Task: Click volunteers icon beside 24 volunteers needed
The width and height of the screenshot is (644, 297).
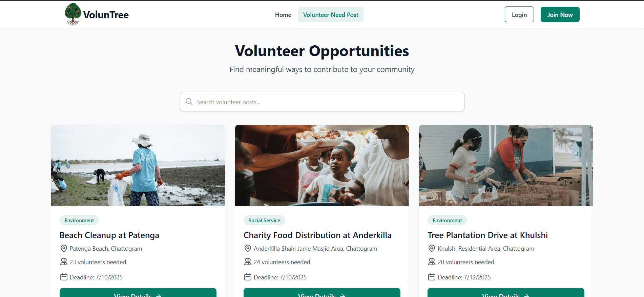Action: click(248, 262)
